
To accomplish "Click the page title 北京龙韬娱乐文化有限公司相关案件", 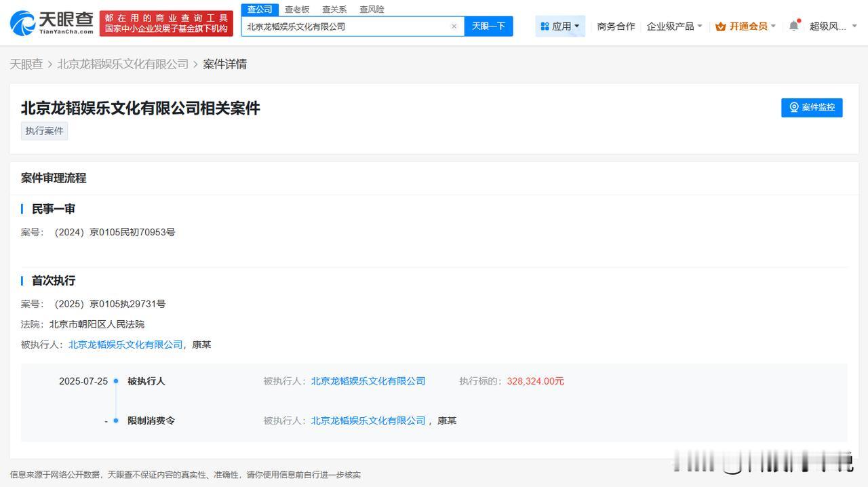I will point(140,108).
